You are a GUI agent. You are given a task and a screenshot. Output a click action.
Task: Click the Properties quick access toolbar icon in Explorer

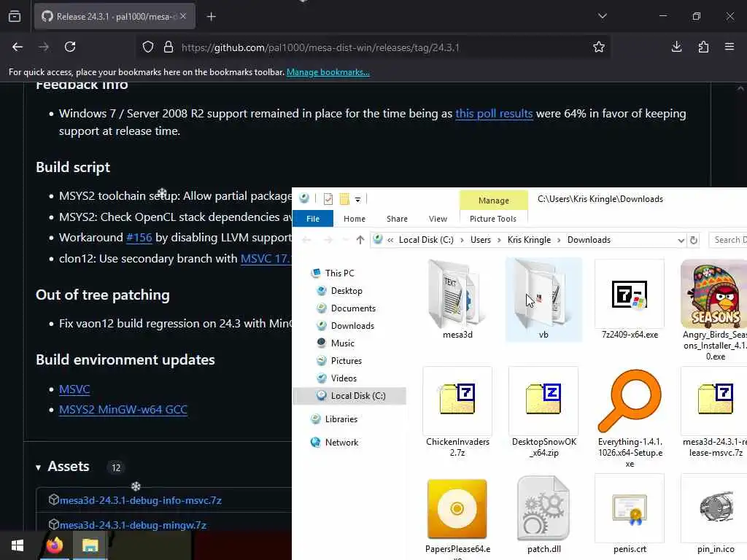pos(328,199)
